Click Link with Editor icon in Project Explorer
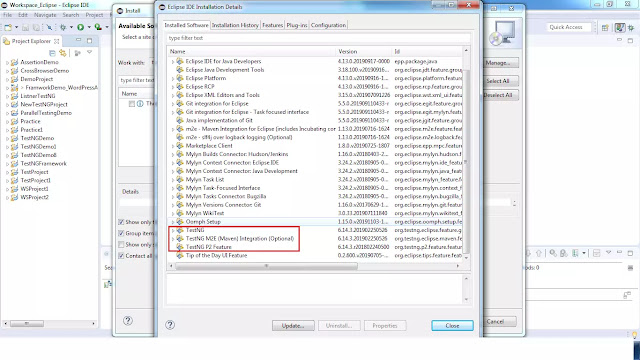 pos(62,53)
